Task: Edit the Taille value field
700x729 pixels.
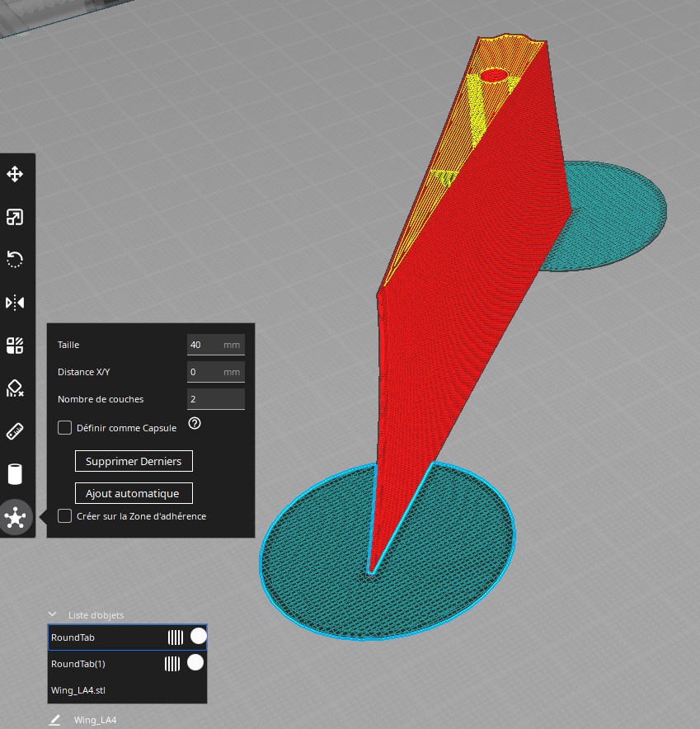Action: pos(216,345)
